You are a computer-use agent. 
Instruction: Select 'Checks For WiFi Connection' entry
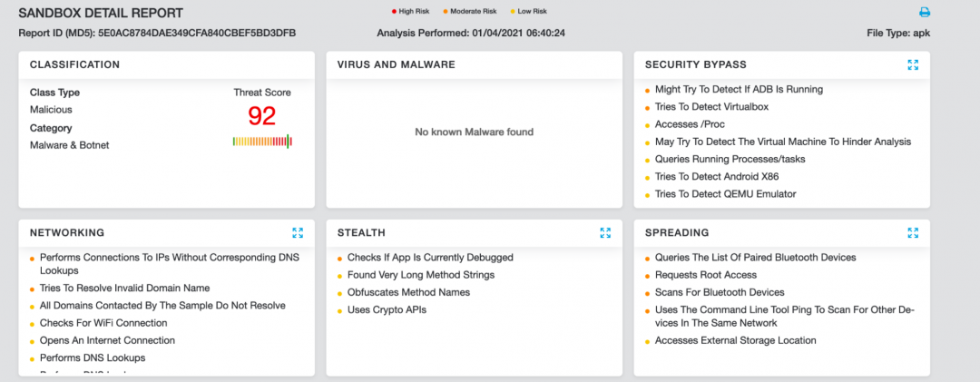103,323
